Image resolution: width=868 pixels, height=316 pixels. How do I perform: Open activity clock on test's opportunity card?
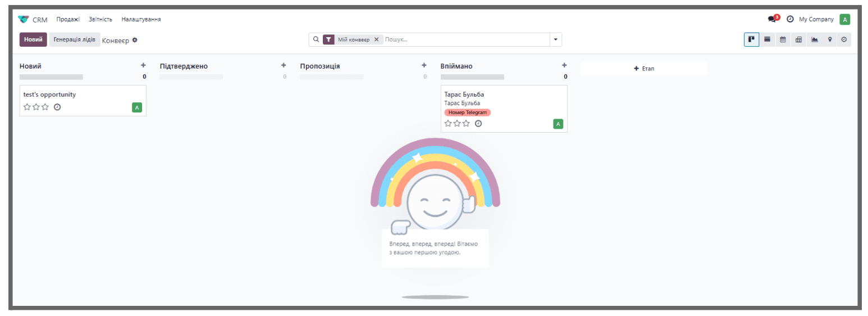tap(57, 107)
